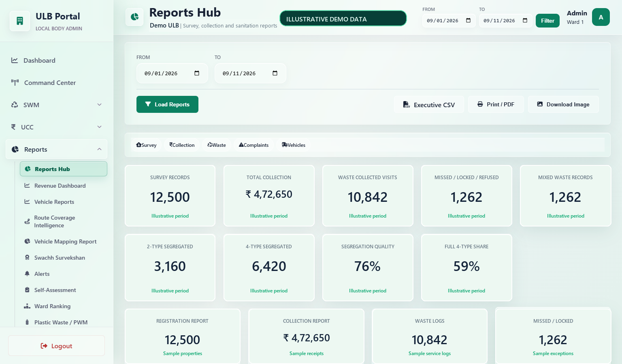The image size is (622, 364).
Task: Click the Mixed Waste Records card
Action: 565,196
